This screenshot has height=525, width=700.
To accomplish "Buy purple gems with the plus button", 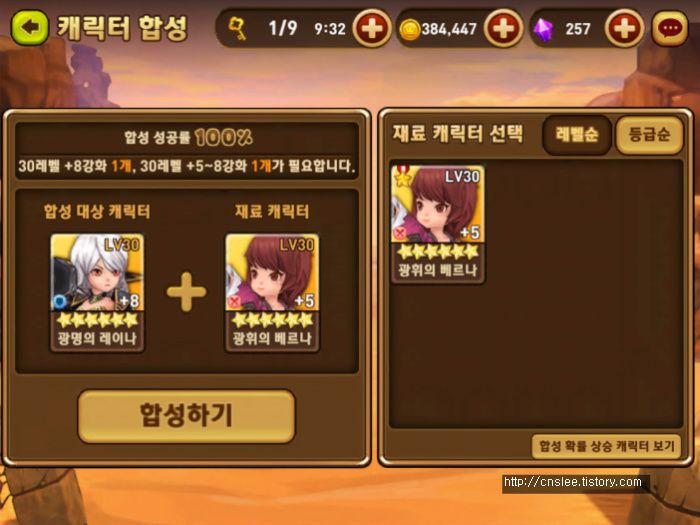I will (624, 29).
